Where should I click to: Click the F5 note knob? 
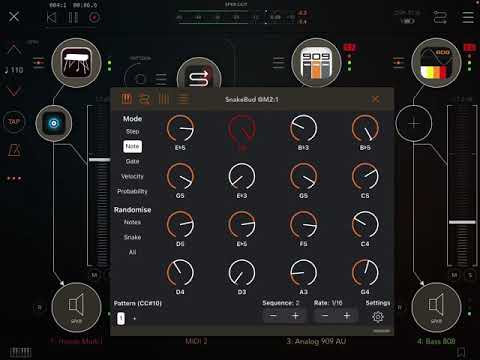click(303, 225)
